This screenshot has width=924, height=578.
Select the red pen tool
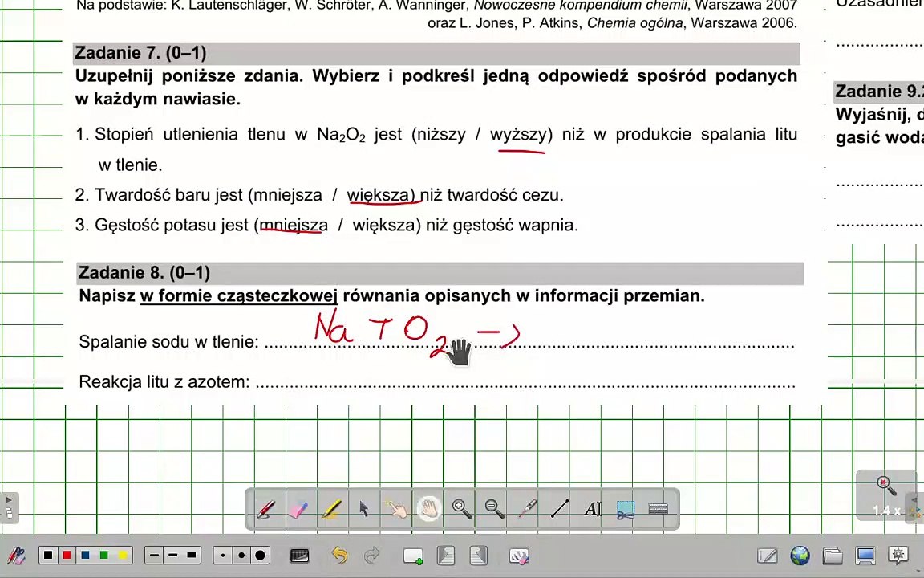pos(266,508)
